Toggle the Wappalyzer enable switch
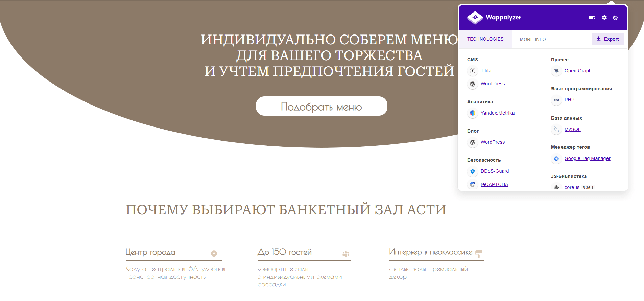644x301 pixels. (x=592, y=18)
